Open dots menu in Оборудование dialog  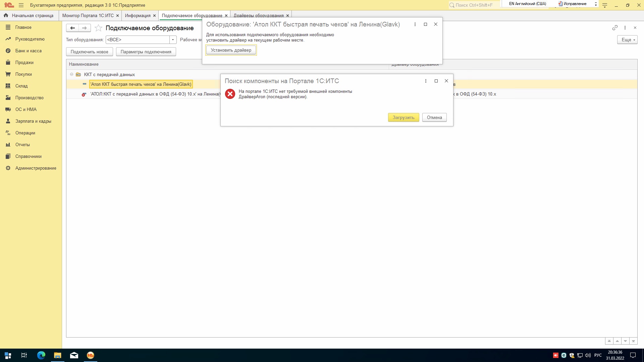pos(415,24)
